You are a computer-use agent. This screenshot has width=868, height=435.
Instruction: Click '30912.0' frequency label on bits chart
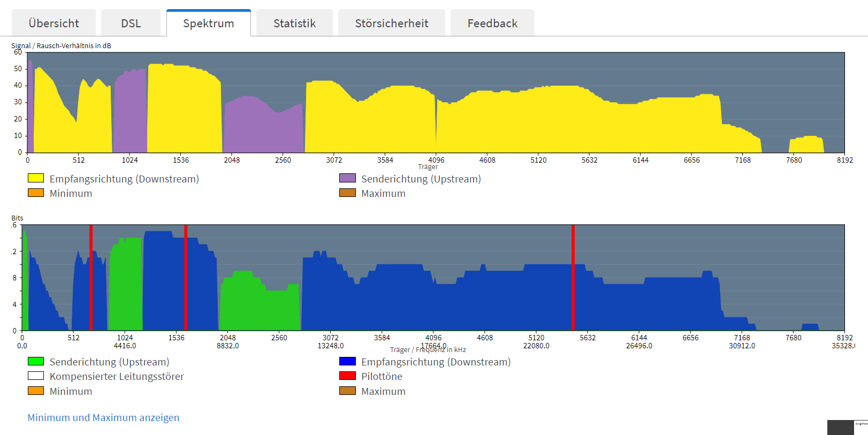pos(742,346)
